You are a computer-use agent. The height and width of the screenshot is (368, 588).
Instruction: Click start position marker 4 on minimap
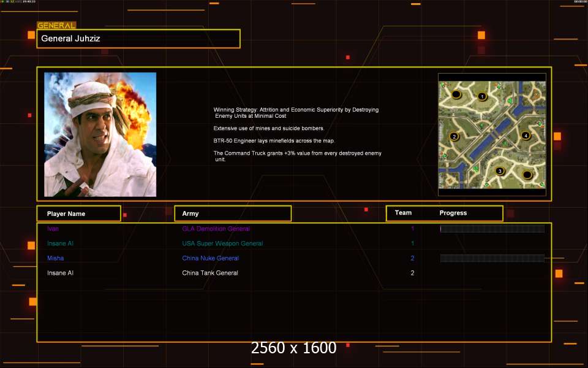tap(526, 136)
